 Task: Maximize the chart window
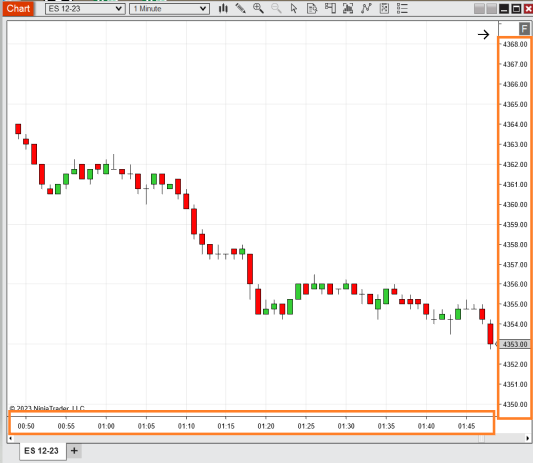(x=516, y=9)
